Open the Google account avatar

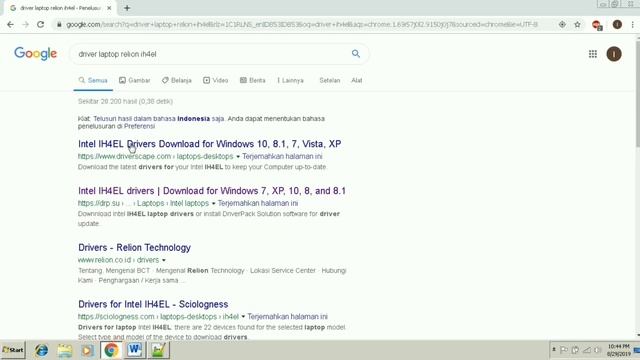click(613, 54)
